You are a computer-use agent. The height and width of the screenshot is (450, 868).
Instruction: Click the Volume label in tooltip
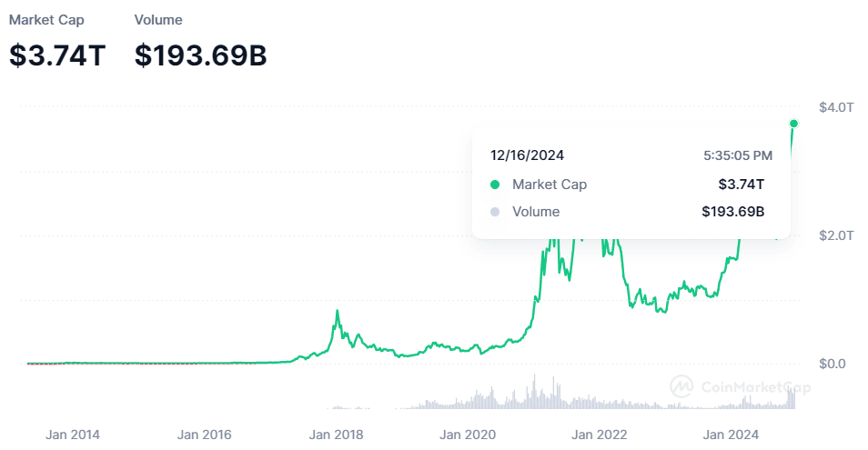536,212
